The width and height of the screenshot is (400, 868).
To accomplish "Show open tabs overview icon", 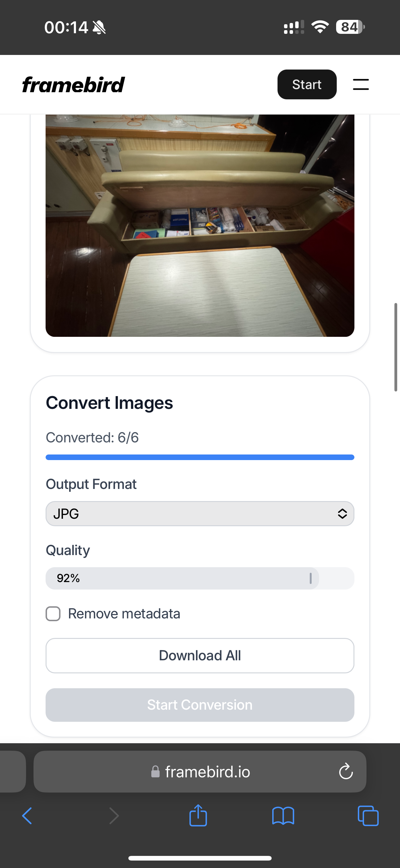I will pos(368,816).
